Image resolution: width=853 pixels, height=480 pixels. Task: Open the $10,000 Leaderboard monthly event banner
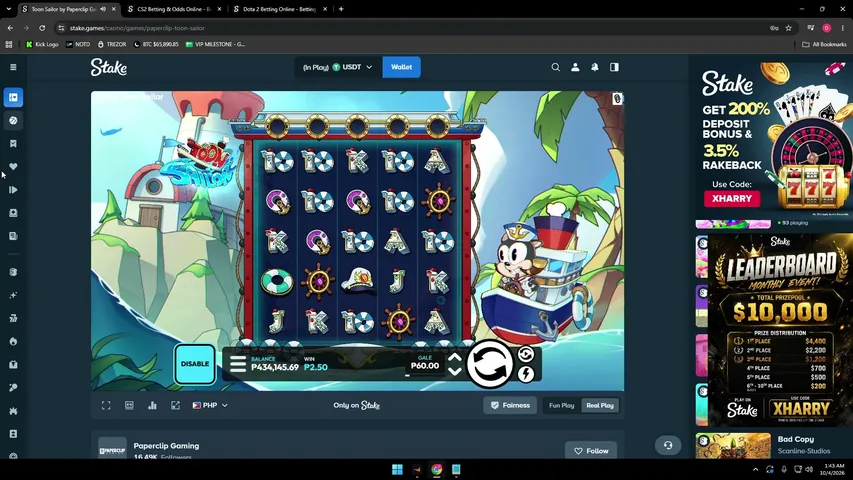click(x=780, y=329)
